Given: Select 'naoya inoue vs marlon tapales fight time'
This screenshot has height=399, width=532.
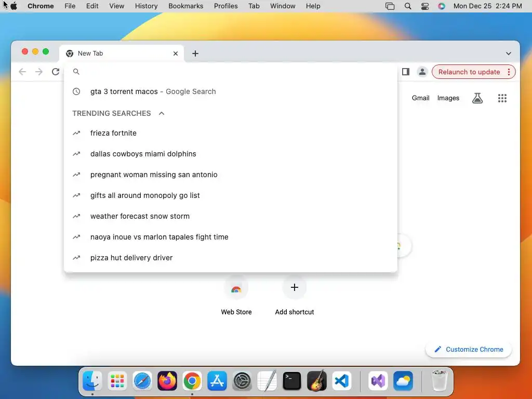Looking at the screenshot, I should point(231,237).
